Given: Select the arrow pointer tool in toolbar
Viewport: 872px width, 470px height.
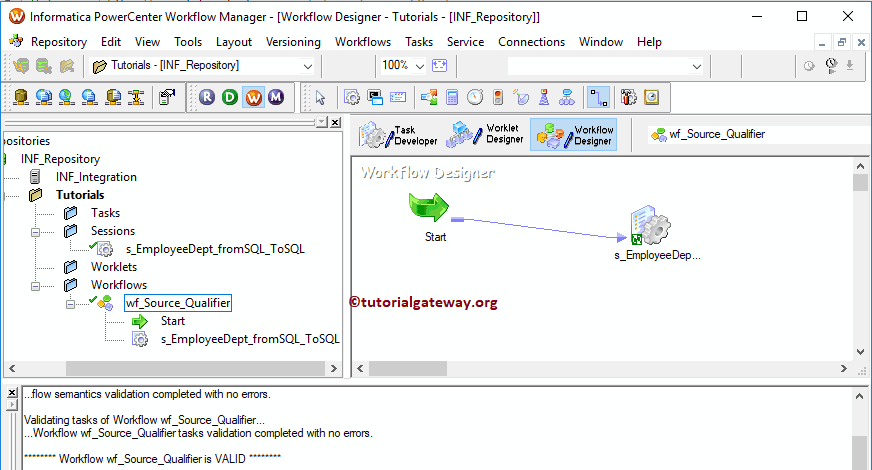Looking at the screenshot, I should point(320,98).
